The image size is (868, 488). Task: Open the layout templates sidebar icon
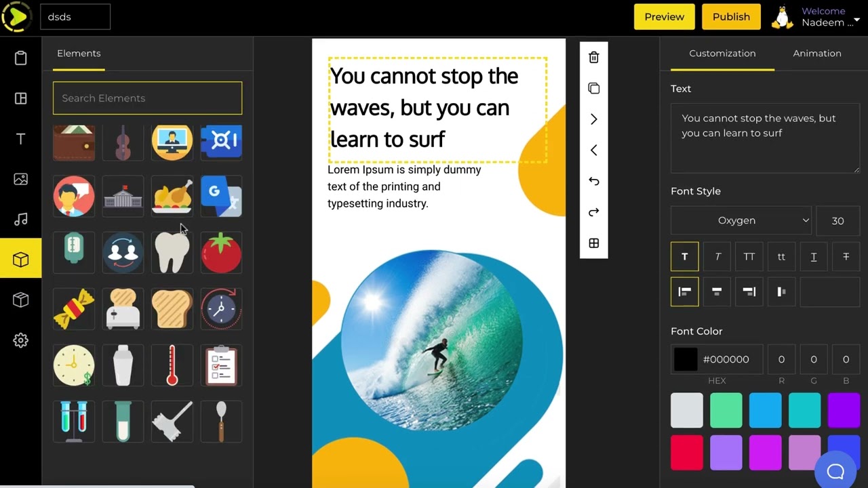(20, 99)
